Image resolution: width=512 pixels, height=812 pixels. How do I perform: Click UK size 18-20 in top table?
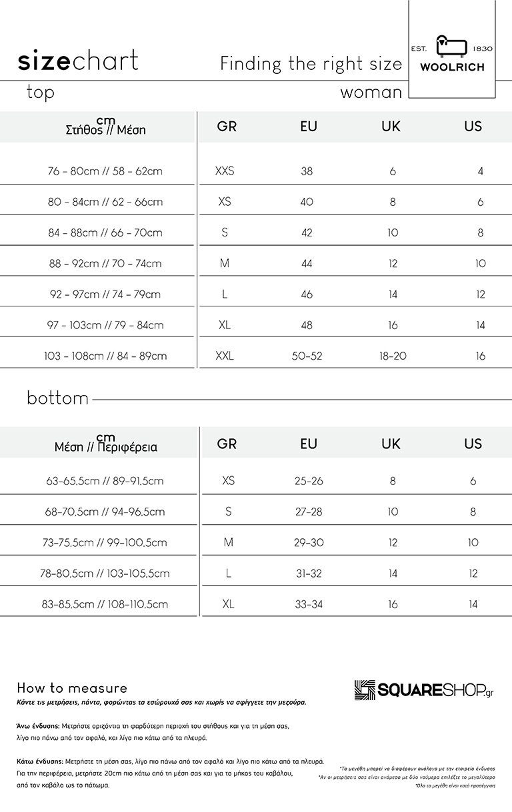393,356
